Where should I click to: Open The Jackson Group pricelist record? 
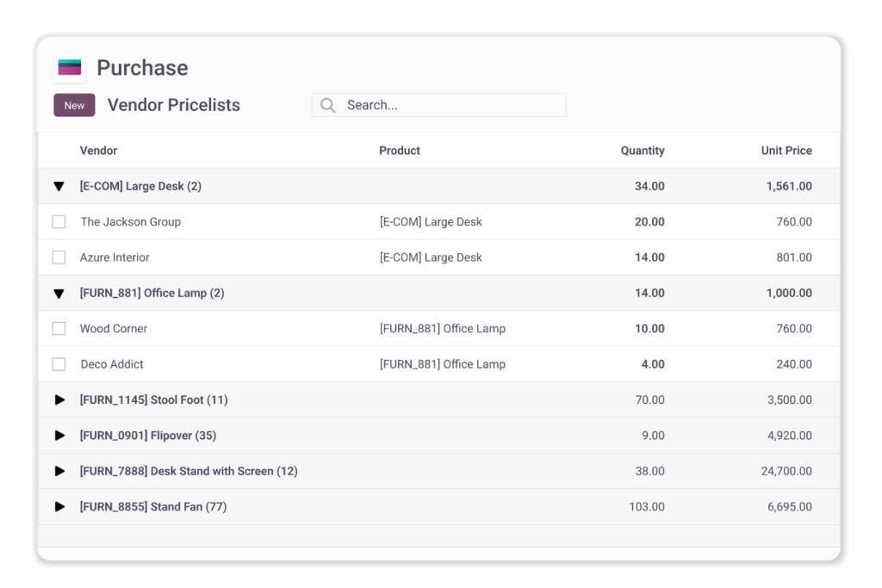[x=131, y=221]
